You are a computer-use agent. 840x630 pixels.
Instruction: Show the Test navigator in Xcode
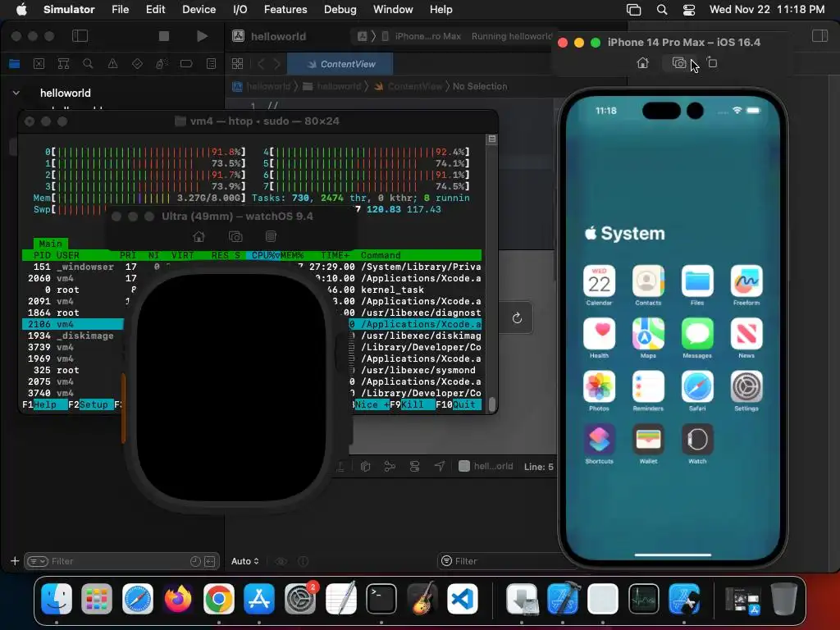(137, 64)
